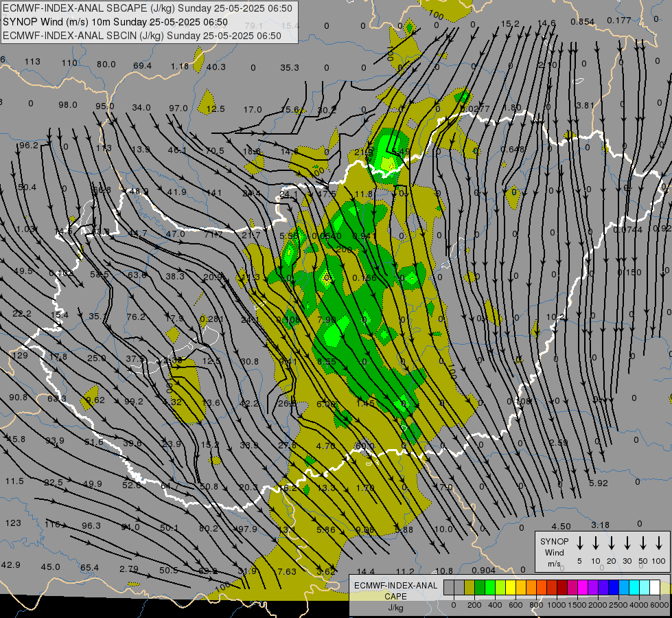
Task: Click map value '0.648'
Action: (513, 149)
